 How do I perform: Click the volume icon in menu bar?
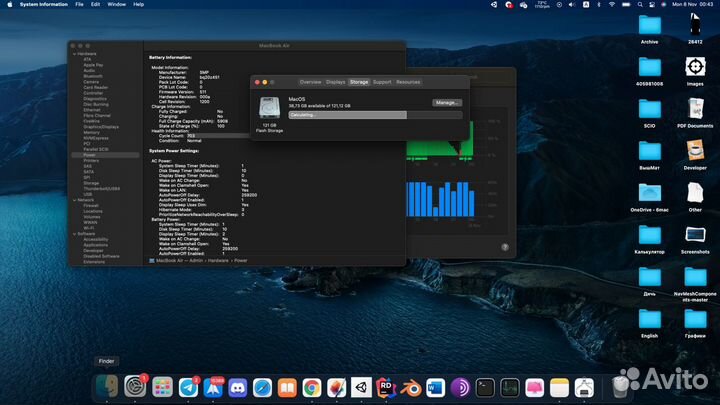pyautogui.click(x=572, y=4)
